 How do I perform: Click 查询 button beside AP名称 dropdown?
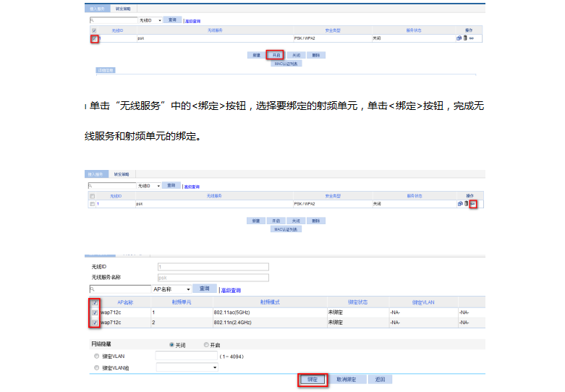point(204,289)
